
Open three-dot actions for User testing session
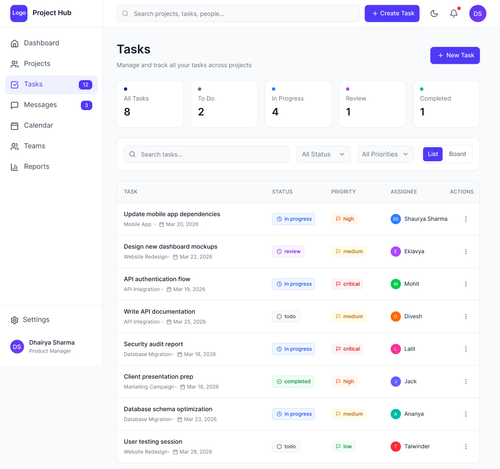(466, 446)
